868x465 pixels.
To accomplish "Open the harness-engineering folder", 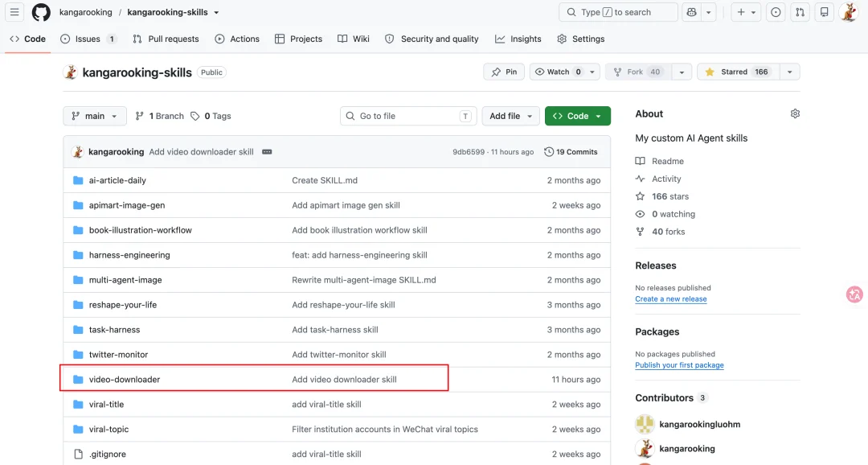I will [129, 255].
